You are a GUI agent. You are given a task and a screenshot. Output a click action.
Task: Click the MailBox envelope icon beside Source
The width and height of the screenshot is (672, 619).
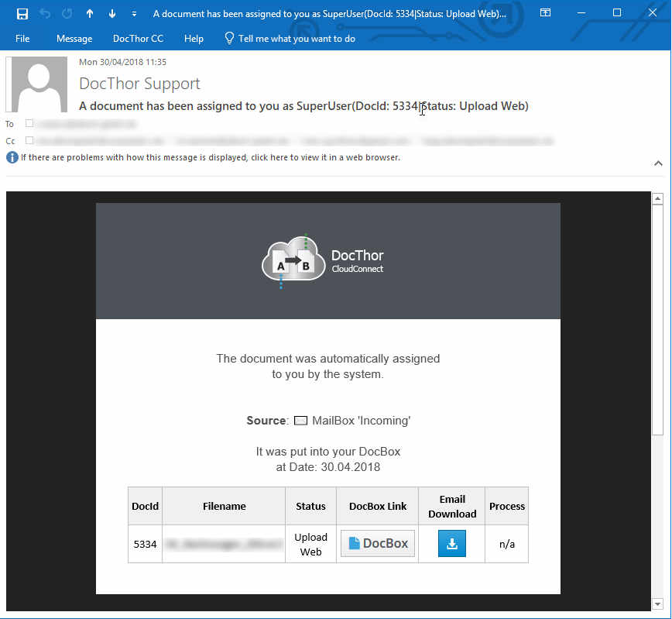pos(300,421)
